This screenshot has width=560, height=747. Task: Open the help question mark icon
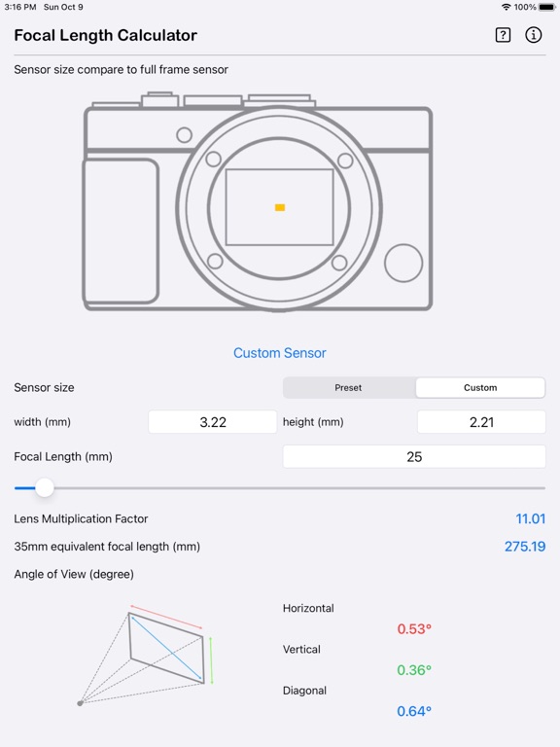[x=503, y=35]
